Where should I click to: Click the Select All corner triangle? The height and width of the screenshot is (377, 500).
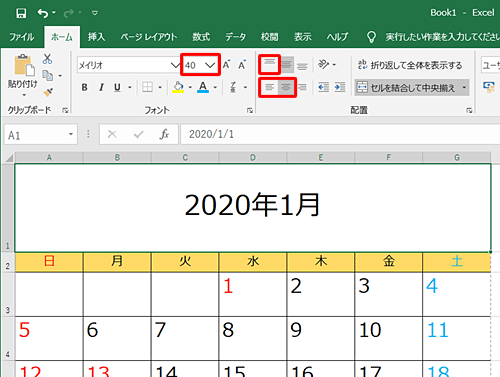tap(8, 157)
